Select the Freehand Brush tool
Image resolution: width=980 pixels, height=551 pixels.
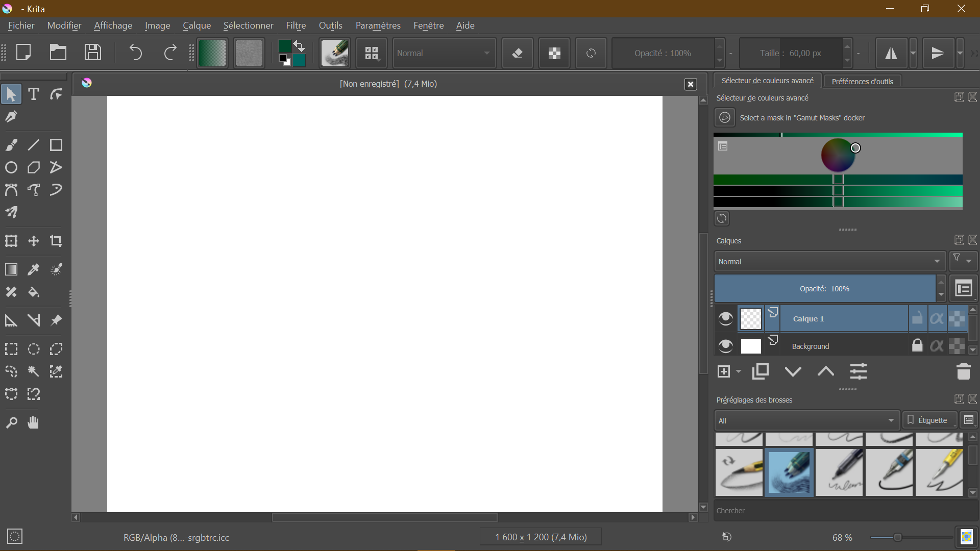[x=11, y=144]
